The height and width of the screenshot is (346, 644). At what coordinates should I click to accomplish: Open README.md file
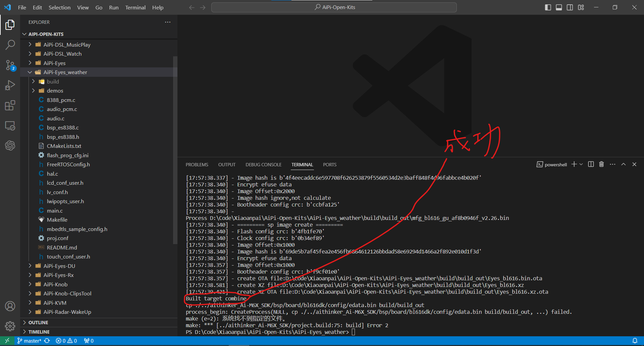click(99, 247)
